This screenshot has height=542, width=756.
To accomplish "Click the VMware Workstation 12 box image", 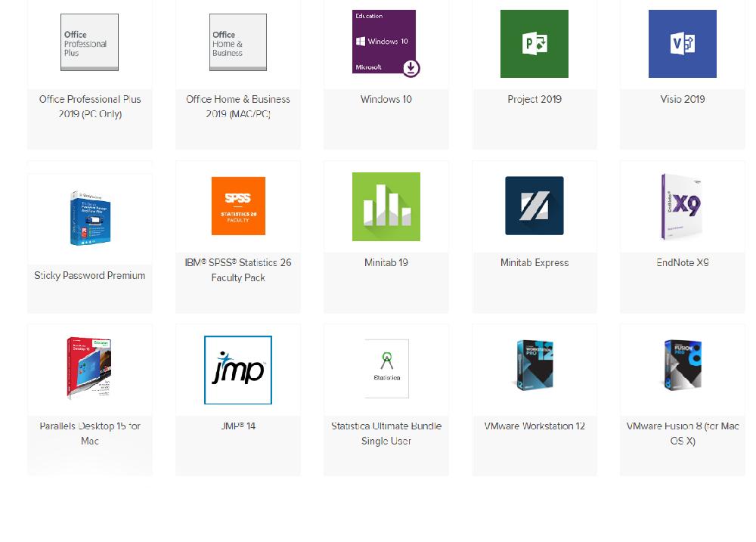I will [x=534, y=365].
